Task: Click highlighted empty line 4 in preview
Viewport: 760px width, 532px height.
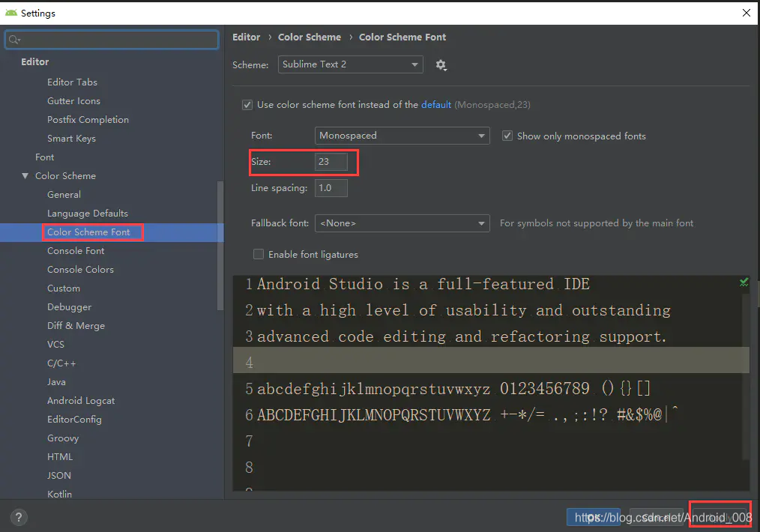Action: [x=491, y=360]
